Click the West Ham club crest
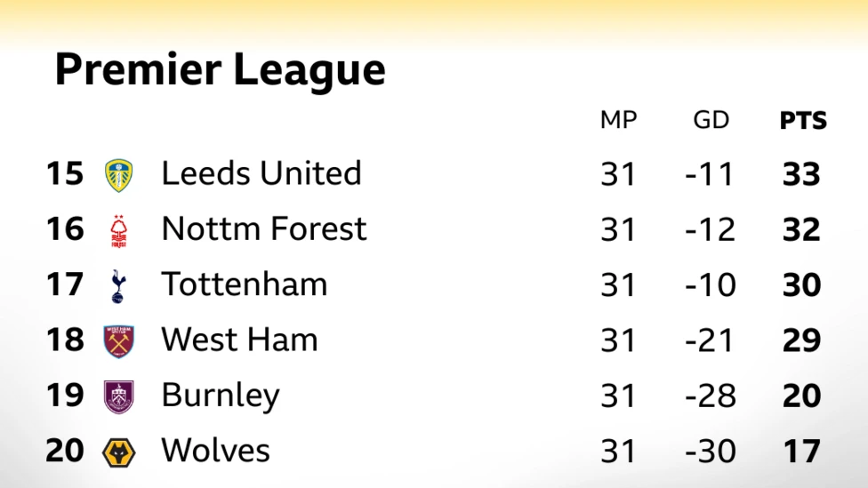The width and height of the screenshot is (868, 488). point(119,340)
